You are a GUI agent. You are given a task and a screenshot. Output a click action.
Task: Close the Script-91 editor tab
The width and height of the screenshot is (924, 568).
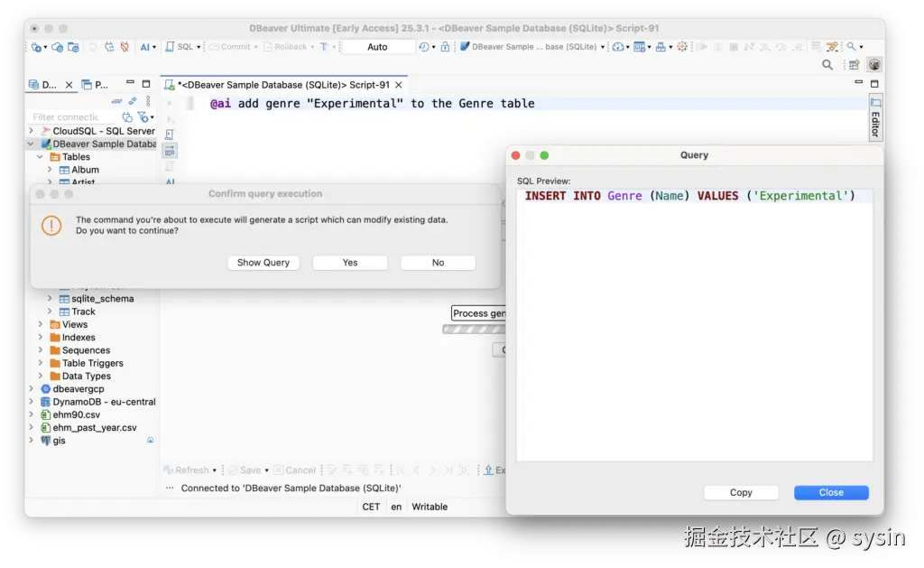(x=399, y=85)
